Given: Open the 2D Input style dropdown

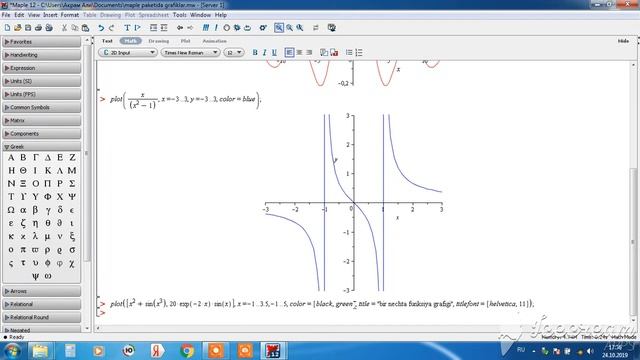Looking at the screenshot, I should pos(128,53).
